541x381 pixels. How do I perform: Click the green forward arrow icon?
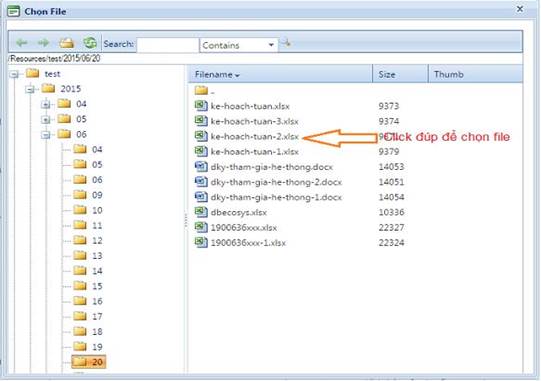pos(43,43)
